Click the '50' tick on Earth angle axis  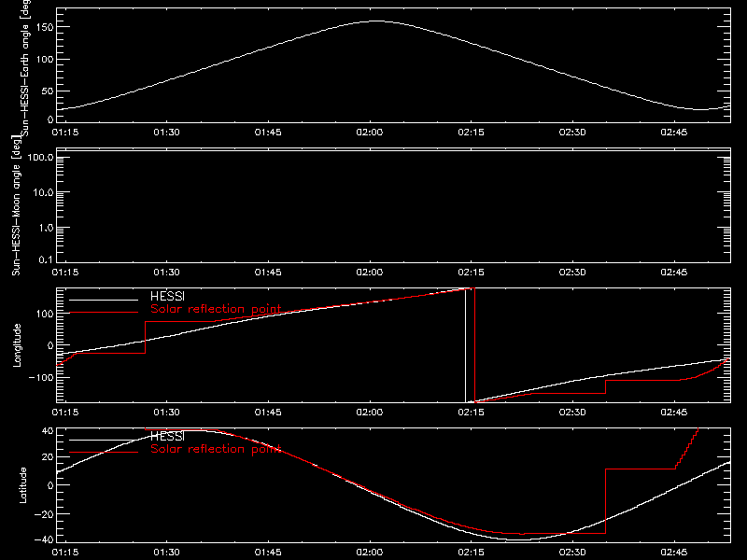click(x=48, y=91)
